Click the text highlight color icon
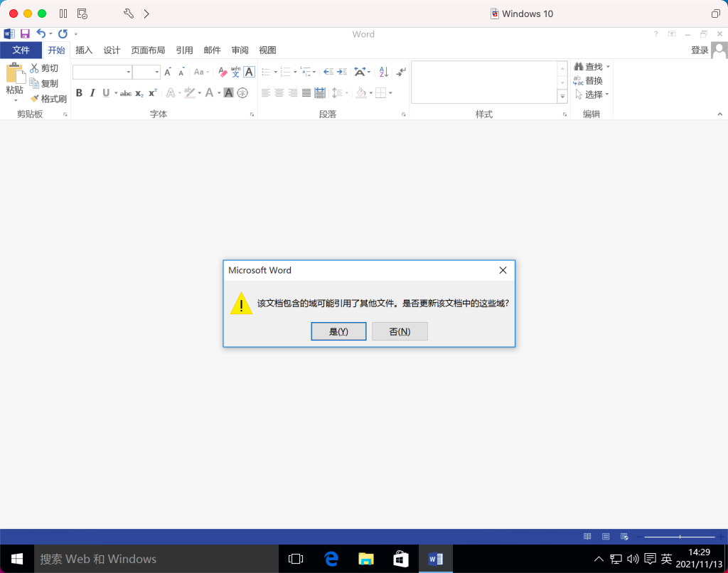 [189, 93]
